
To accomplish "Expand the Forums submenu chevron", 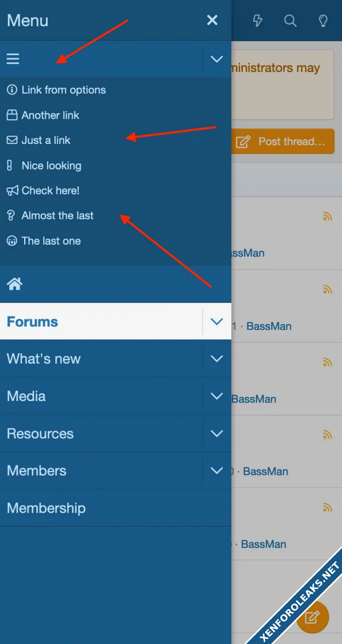I will coord(217,321).
